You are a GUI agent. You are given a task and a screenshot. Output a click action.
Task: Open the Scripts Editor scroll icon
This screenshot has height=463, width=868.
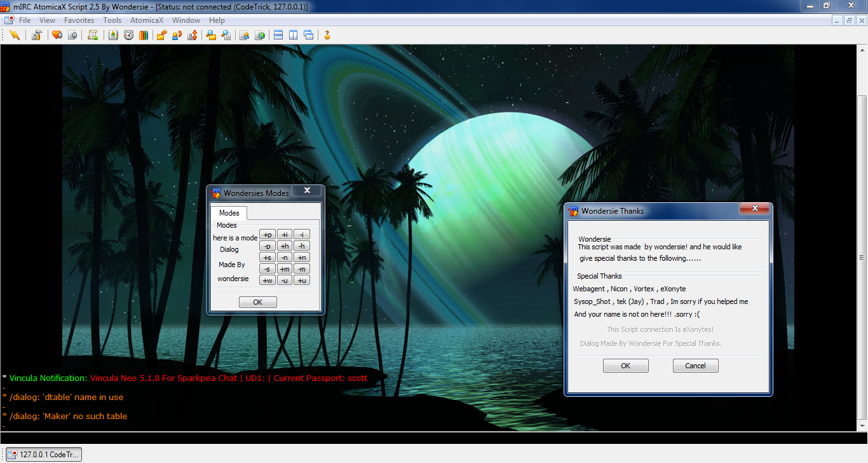[x=93, y=35]
